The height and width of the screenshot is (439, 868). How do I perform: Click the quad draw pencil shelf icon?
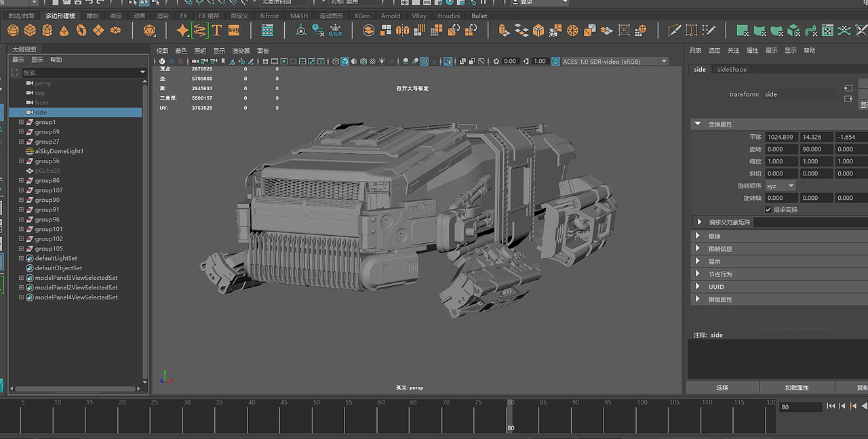point(709,30)
